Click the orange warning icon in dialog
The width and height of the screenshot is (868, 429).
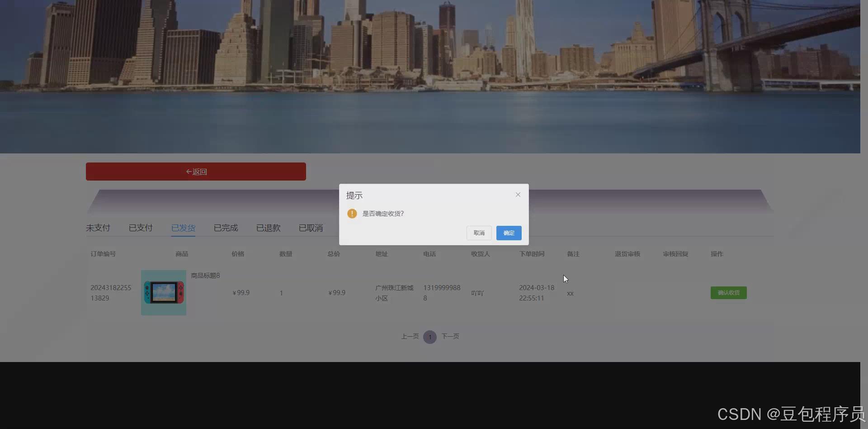352,214
